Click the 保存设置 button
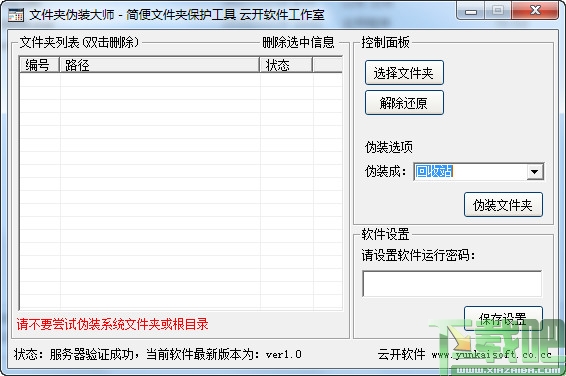Viewport: 566px width, 376px height. [x=503, y=318]
